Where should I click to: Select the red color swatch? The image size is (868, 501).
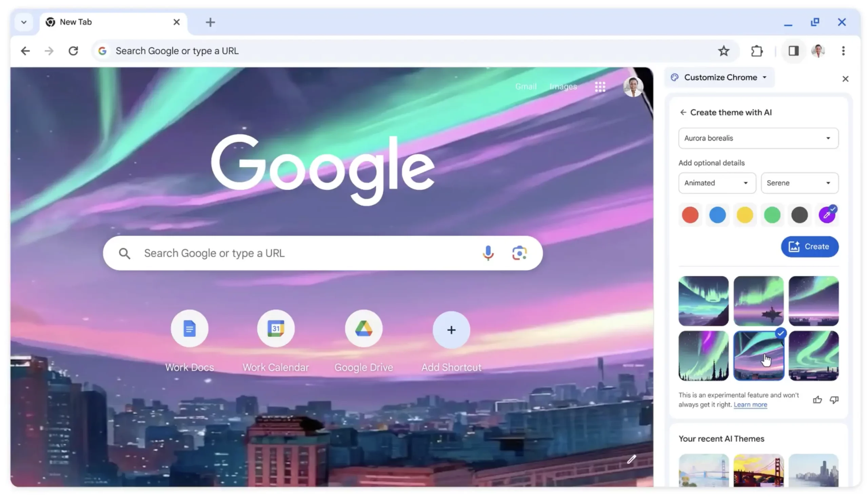690,215
